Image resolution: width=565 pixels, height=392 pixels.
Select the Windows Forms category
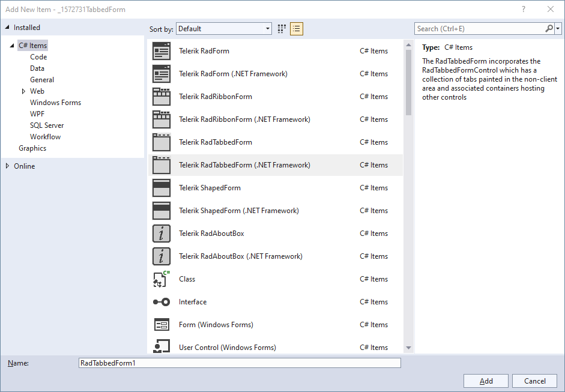(x=55, y=103)
